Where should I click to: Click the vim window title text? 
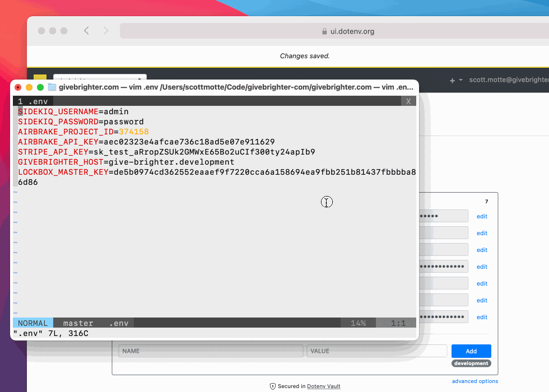[236, 87]
